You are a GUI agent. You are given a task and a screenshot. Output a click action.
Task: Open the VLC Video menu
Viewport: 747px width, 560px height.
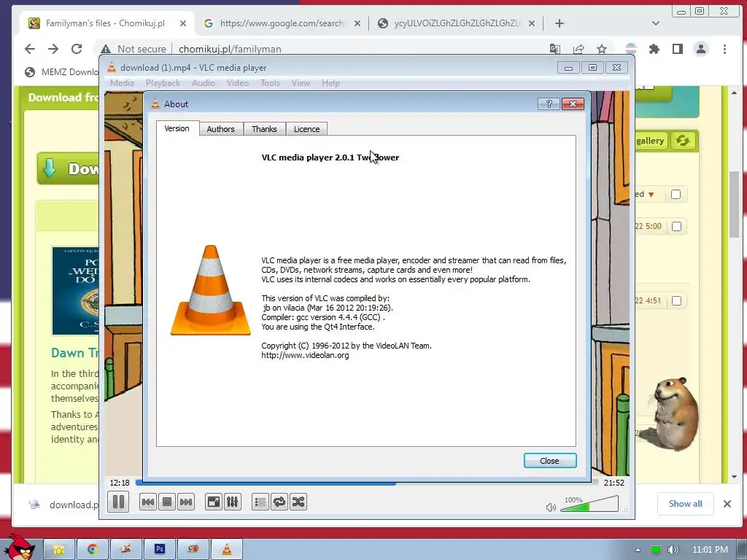click(x=238, y=83)
